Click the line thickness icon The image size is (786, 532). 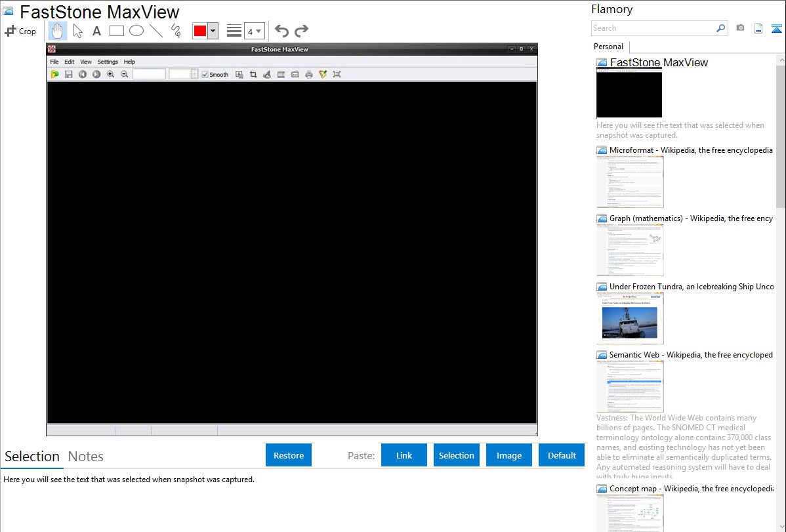click(x=234, y=31)
